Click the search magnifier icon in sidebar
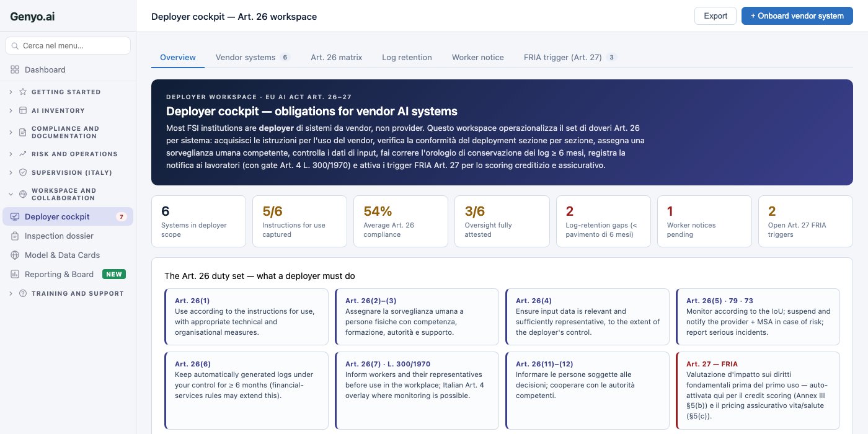Viewport: 868px width, 434px height. pyautogui.click(x=15, y=46)
